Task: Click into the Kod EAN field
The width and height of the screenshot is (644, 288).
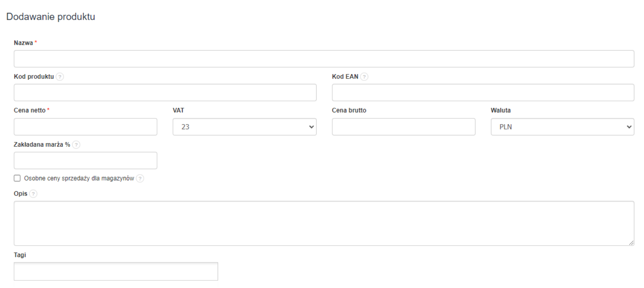Action: click(x=483, y=93)
